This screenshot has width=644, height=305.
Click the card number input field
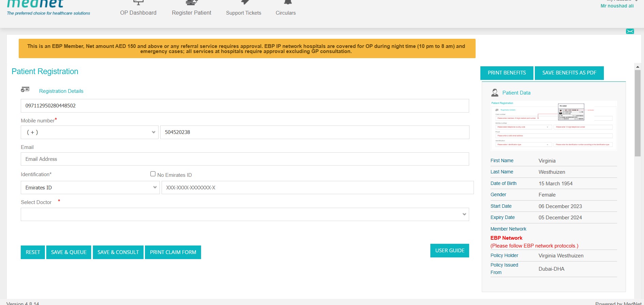tap(245, 106)
